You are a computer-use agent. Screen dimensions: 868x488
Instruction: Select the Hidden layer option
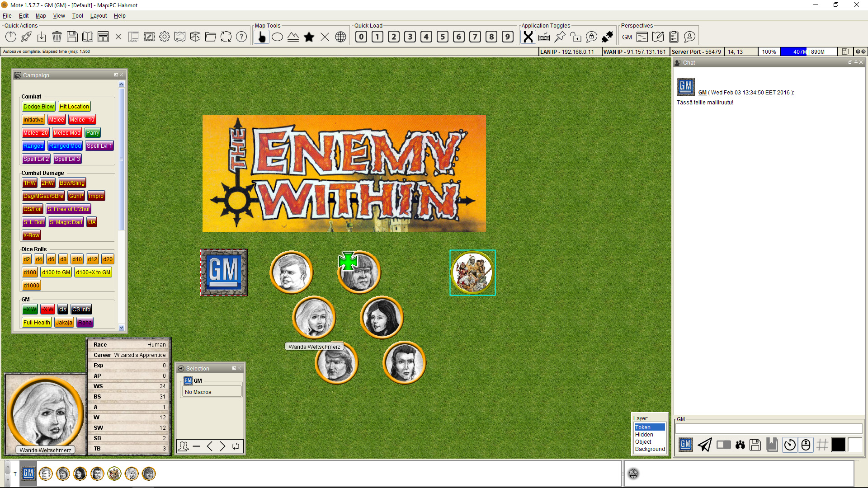click(x=644, y=435)
